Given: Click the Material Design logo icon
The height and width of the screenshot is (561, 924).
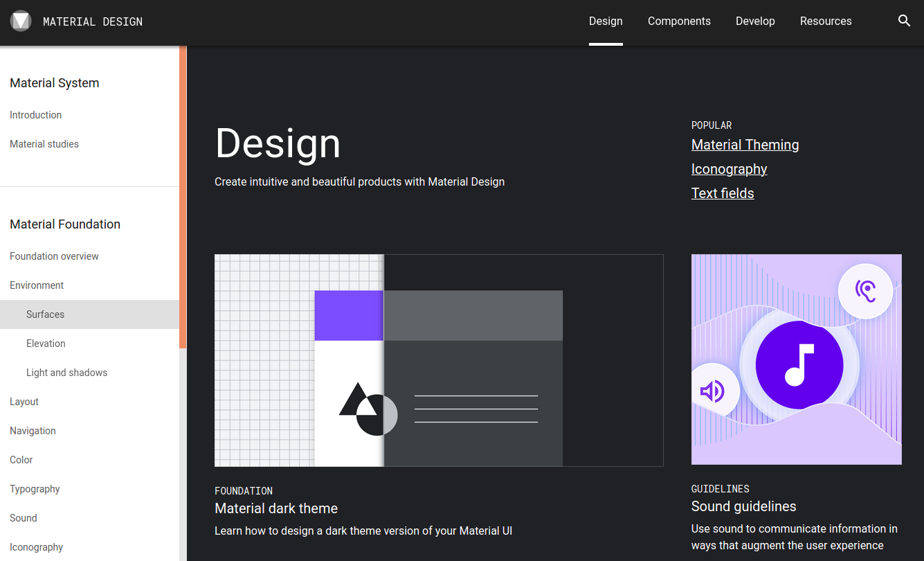Looking at the screenshot, I should [21, 21].
